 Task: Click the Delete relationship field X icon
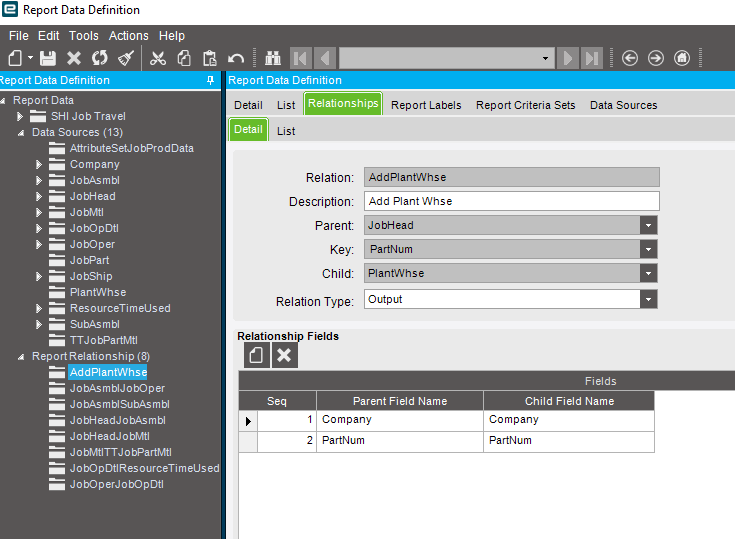point(284,355)
